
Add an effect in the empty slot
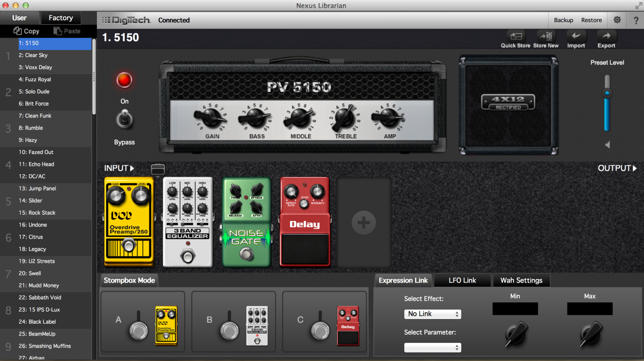click(364, 223)
